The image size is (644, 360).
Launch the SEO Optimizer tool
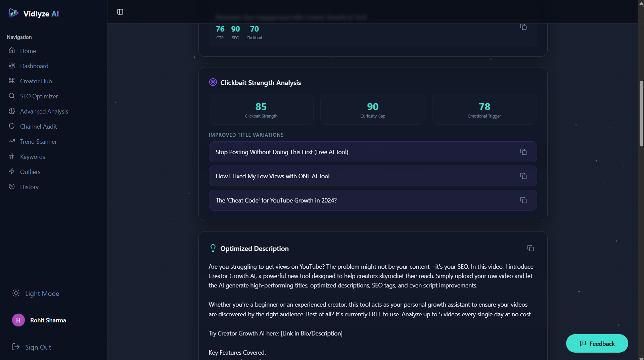[x=38, y=96]
